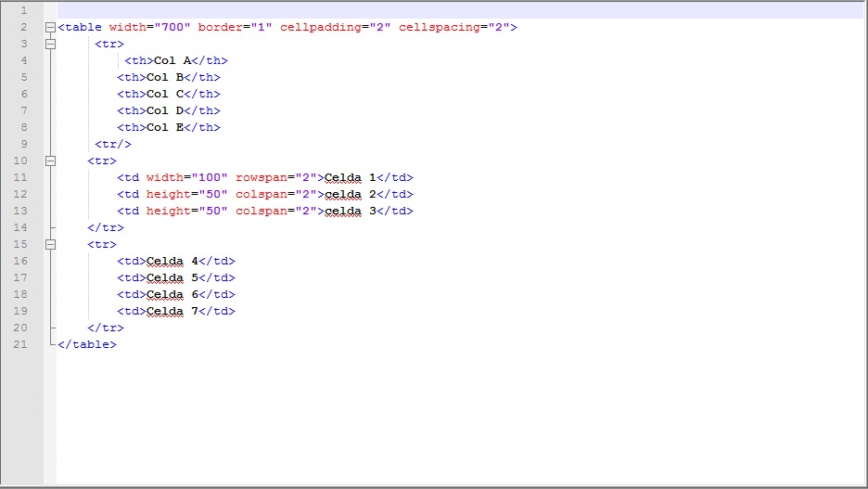This screenshot has width=868, height=489.
Task: Collapse the table fold marker on line 2
Action: tap(50, 28)
